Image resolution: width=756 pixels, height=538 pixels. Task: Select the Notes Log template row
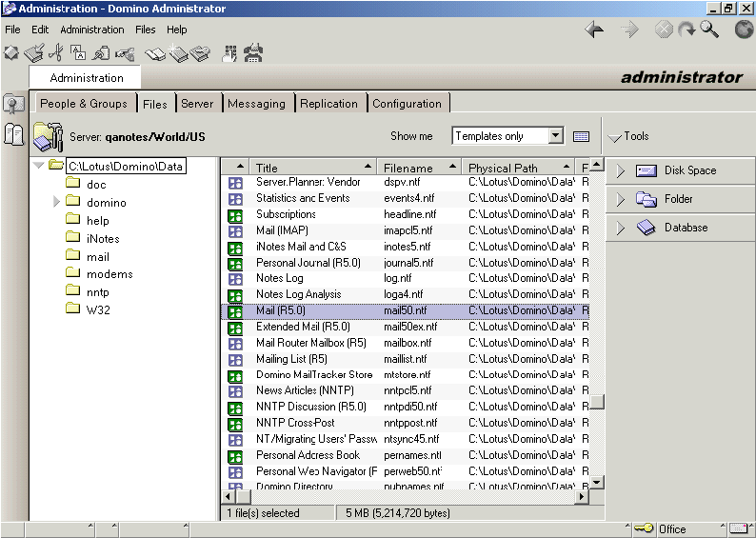[279, 278]
